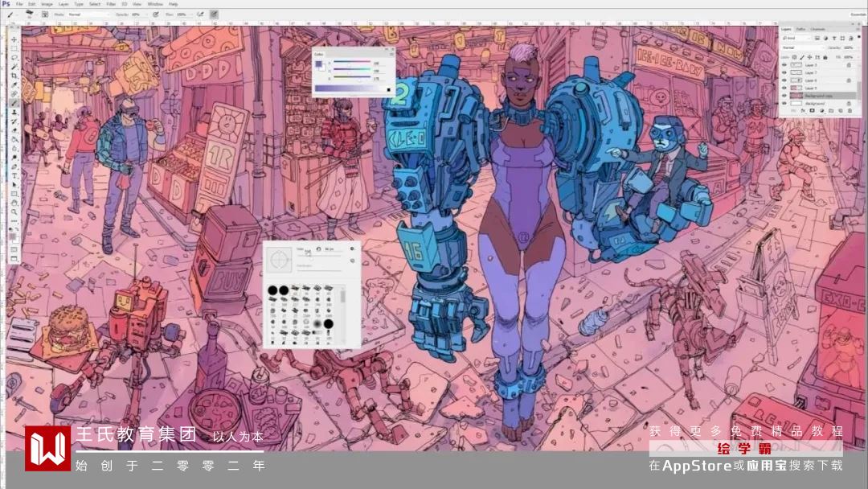Open the brush Mode dropdown in options bar
This screenshot has height=489, width=868.
(x=88, y=14)
